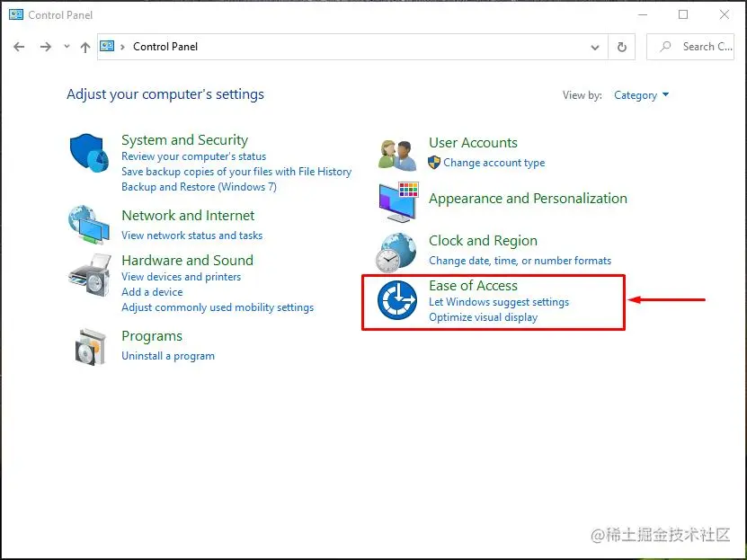Image resolution: width=747 pixels, height=560 pixels.
Task: Go forward with the right arrow
Action: 46,47
